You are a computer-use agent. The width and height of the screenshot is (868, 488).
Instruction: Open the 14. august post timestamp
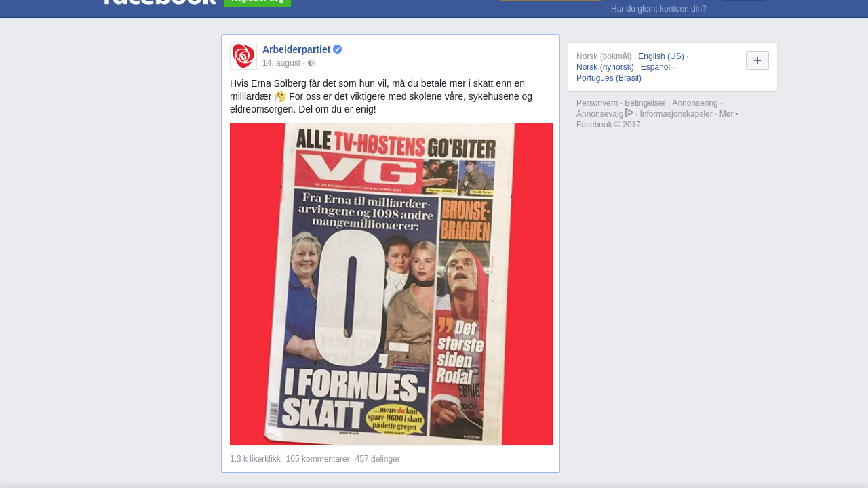pyautogui.click(x=281, y=63)
